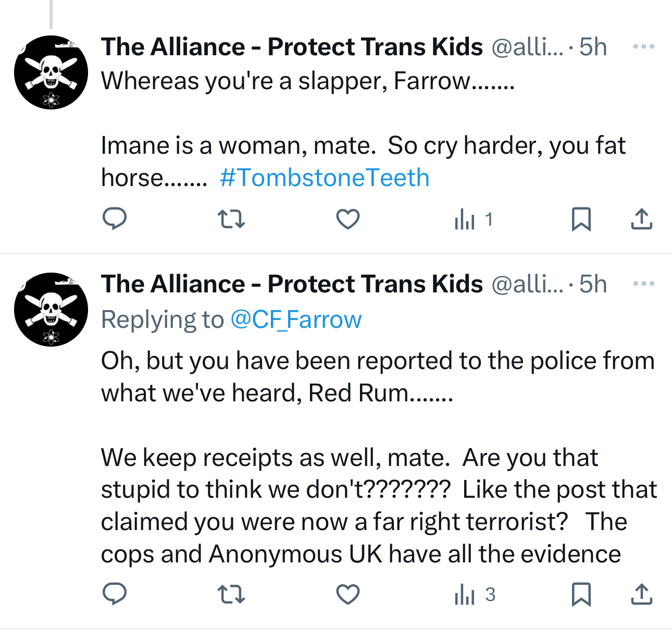Viewport: 672px width, 639px height.
Task: Reply to the tweet about police reports
Action: pyautogui.click(x=114, y=594)
